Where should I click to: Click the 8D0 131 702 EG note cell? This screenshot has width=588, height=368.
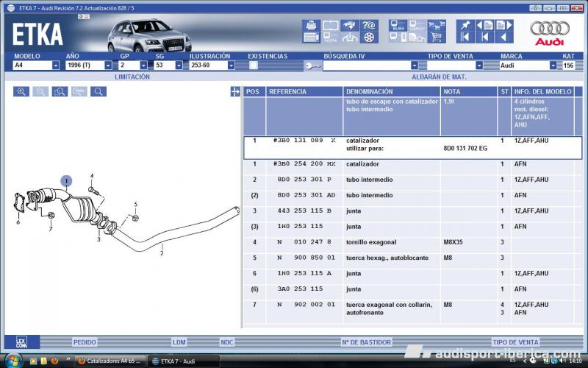(x=465, y=149)
